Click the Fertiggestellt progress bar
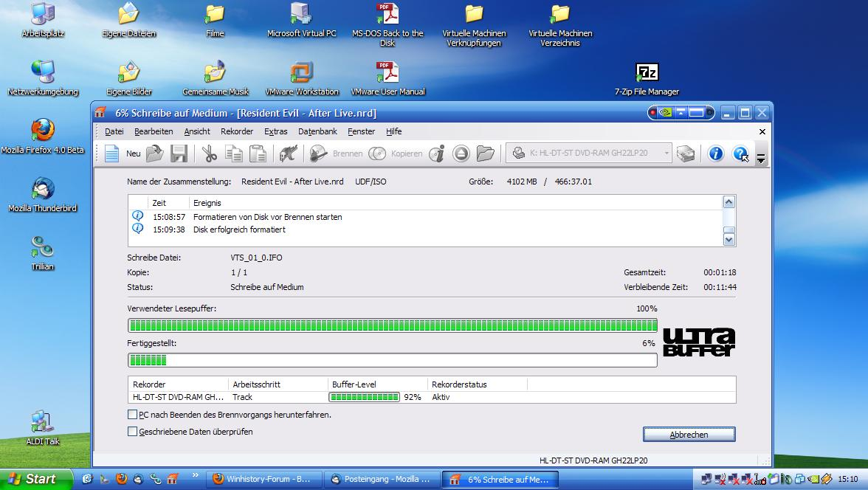868x490 pixels. (392, 360)
